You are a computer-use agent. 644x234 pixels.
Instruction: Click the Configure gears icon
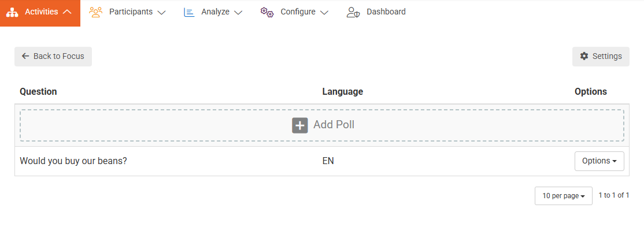[267, 12]
